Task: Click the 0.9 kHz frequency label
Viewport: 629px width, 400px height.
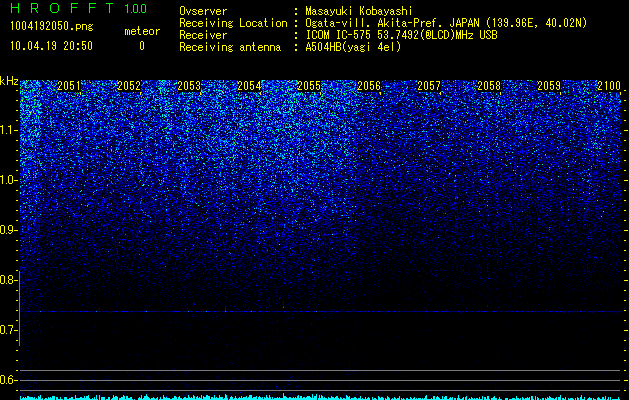Action: (x=8, y=230)
